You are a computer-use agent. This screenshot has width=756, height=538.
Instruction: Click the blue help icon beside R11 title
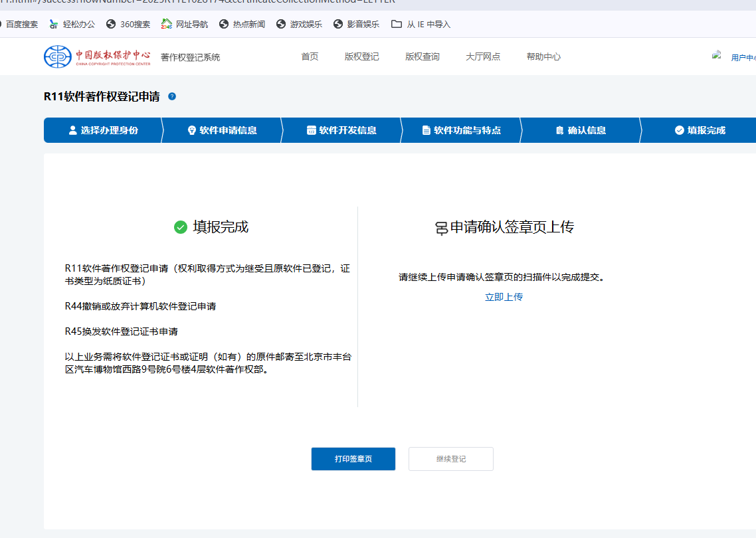(x=172, y=96)
